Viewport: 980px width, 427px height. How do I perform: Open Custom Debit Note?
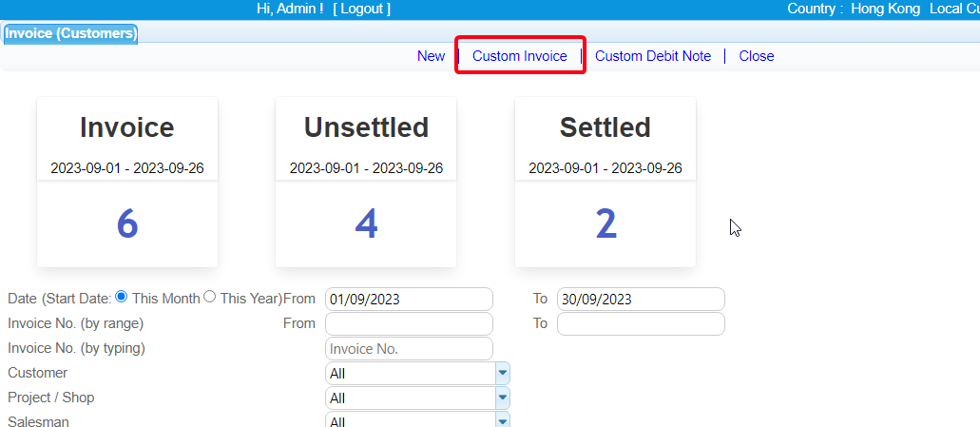(x=653, y=56)
